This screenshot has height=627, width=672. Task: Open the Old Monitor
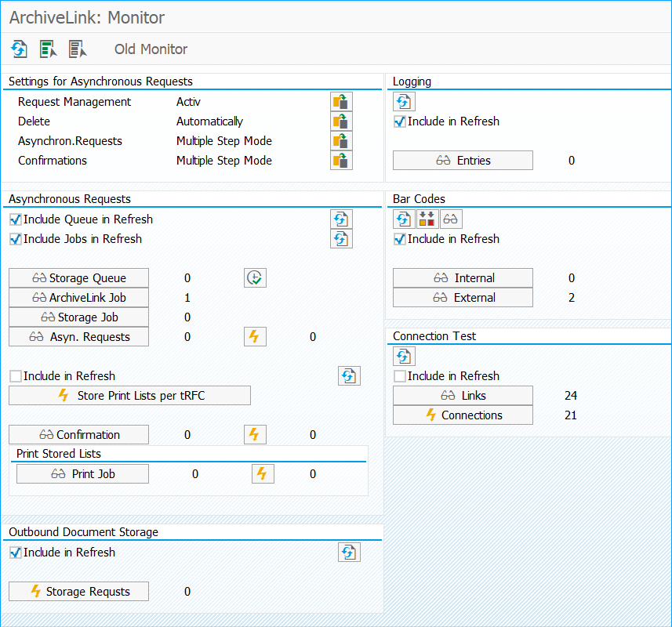(151, 49)
